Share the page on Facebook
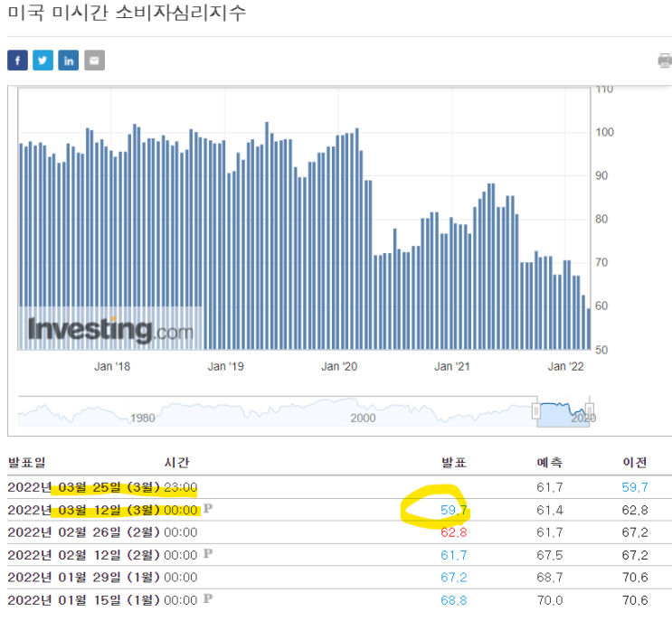 point(17,61)
